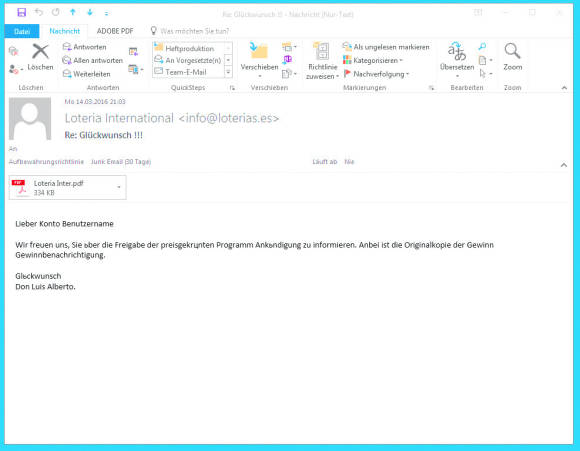Click the Antworten reply button
The height and width of the screenshot is (451, 580).
85,47
